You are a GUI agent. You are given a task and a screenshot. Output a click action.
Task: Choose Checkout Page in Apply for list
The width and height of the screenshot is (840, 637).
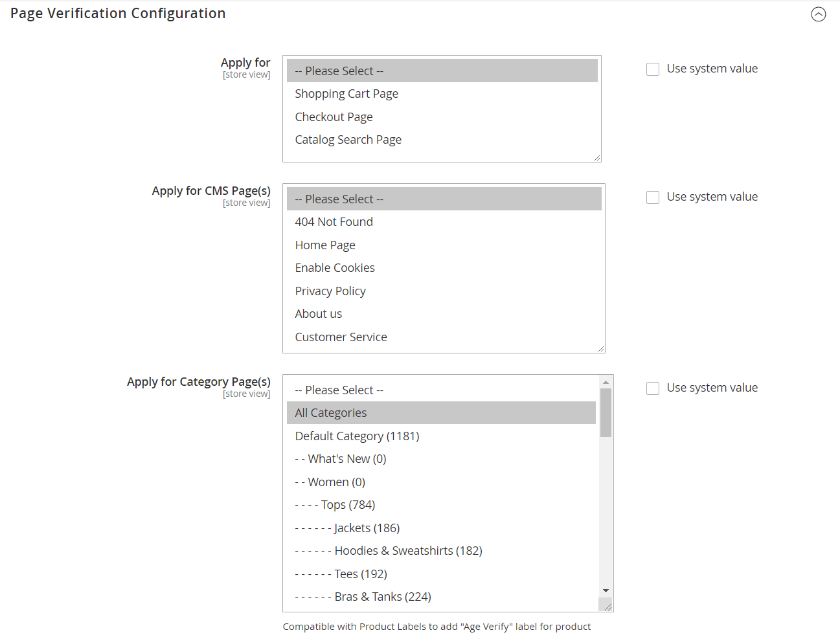point(334,117)
